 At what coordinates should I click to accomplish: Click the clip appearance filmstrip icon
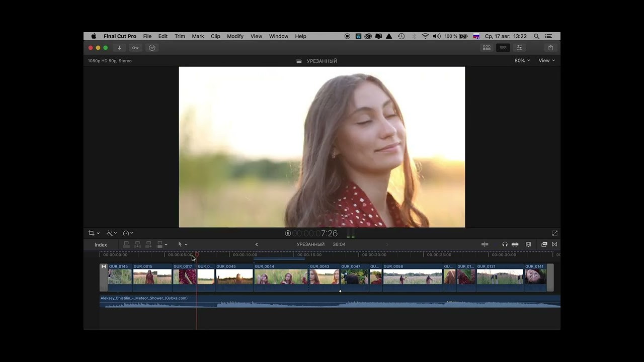click(x=528, y=244)
